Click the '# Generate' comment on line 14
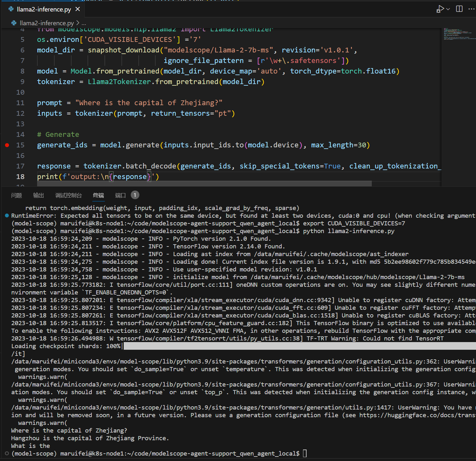The height and width of the screenshot is (461, 476). point(58,135)
